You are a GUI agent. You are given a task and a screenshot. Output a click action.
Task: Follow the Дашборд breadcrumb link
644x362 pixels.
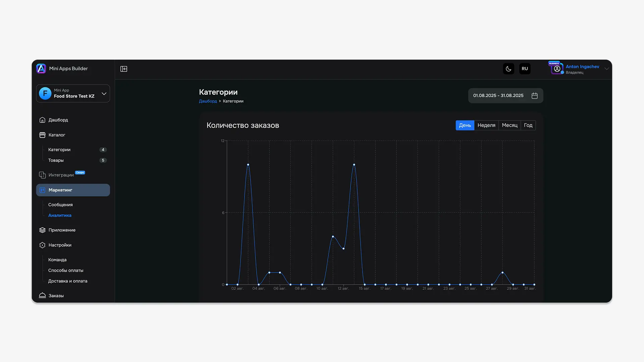point(208,101)
